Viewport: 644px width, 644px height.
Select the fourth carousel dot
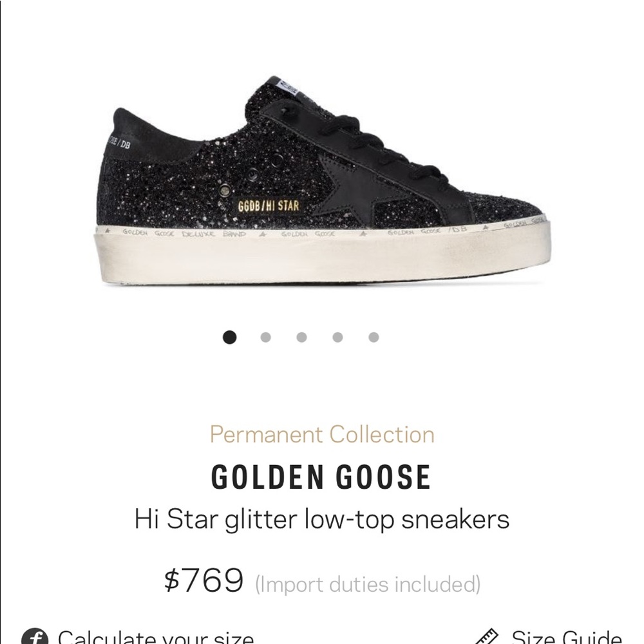[x=337, y=336]
